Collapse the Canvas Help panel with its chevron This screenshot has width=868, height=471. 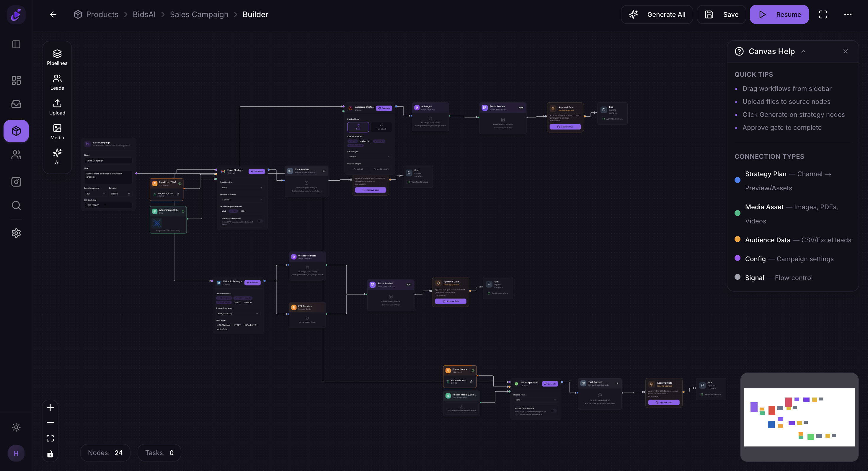point(803,52)
